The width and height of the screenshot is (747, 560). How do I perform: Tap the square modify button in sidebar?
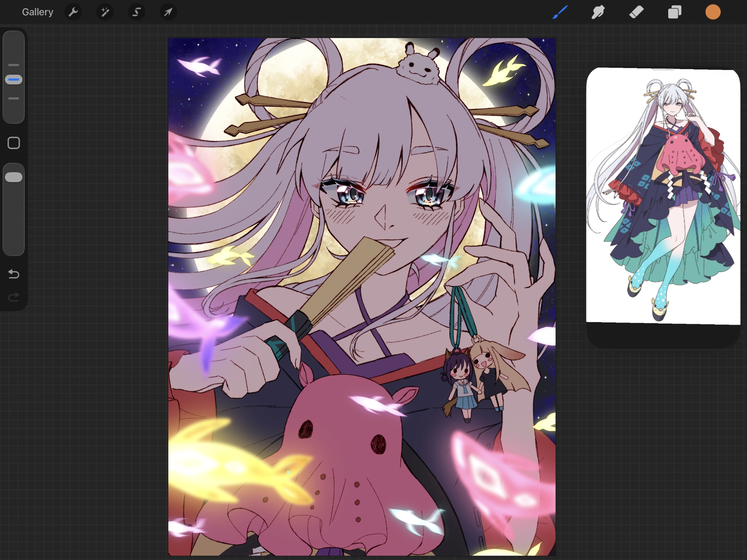(x=14, y=143)
